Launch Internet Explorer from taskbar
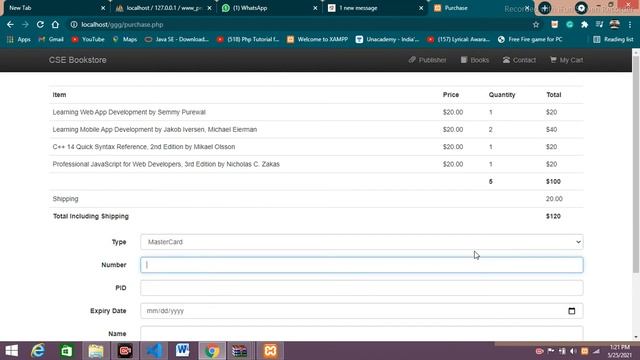Viewport: 640px width, 360px height. pos(38,351)
